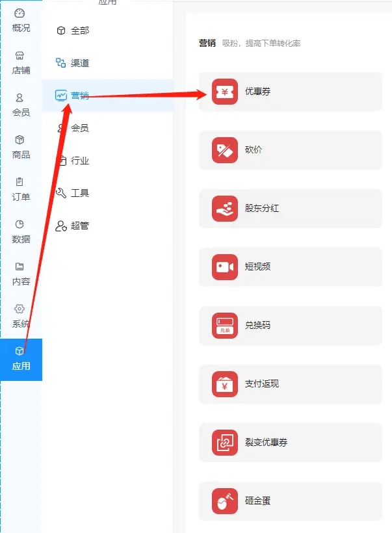Open the 裂变优惠券 link icon
This screenshot has height=533, width=392.
point(225,443)
